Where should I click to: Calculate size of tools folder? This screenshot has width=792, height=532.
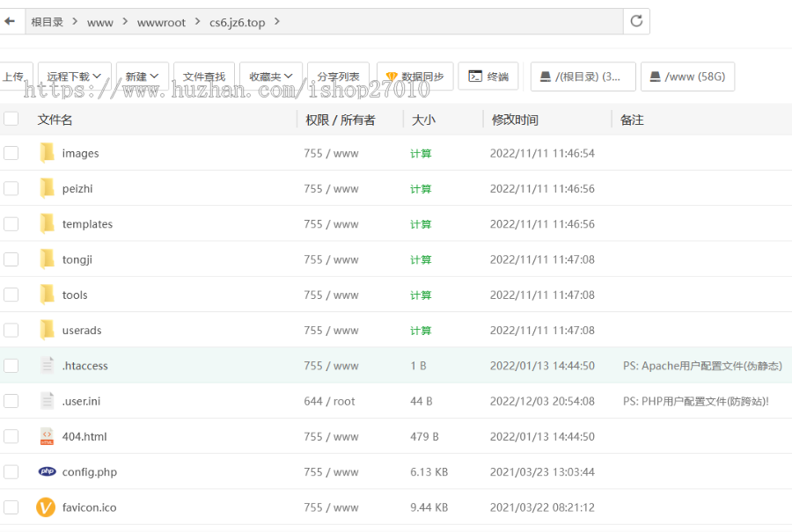pos(421,295)
